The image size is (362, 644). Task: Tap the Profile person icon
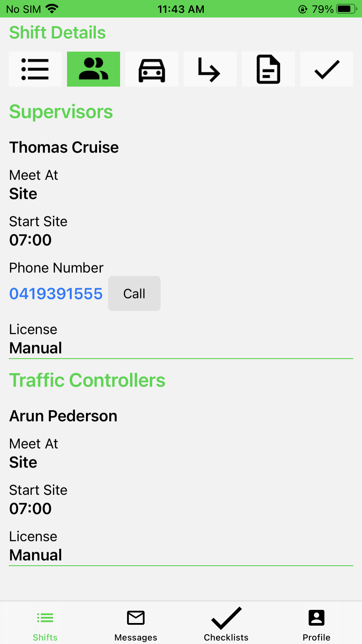click(x=317, y=618)
